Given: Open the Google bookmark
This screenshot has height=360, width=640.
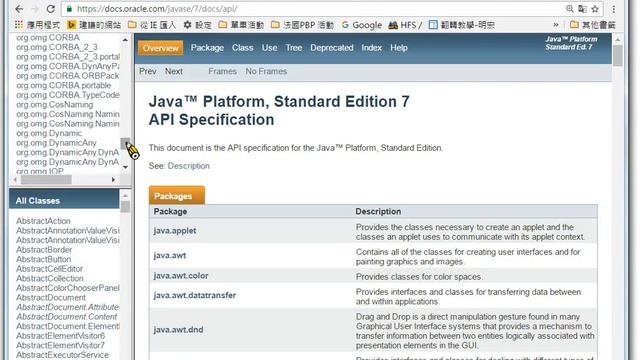Looking at the screenshot, I should 362,25.
